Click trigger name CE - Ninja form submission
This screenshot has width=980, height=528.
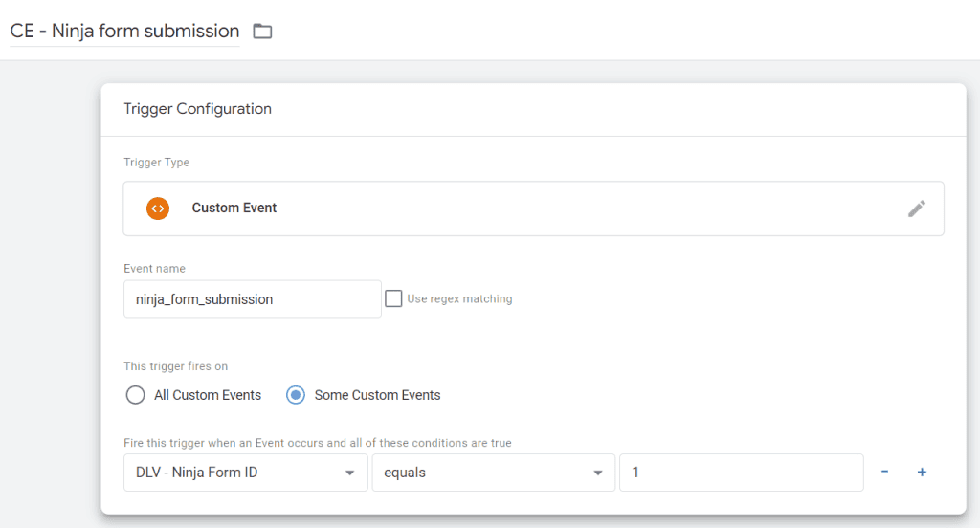pyautogui.click(x=125, y=32)
